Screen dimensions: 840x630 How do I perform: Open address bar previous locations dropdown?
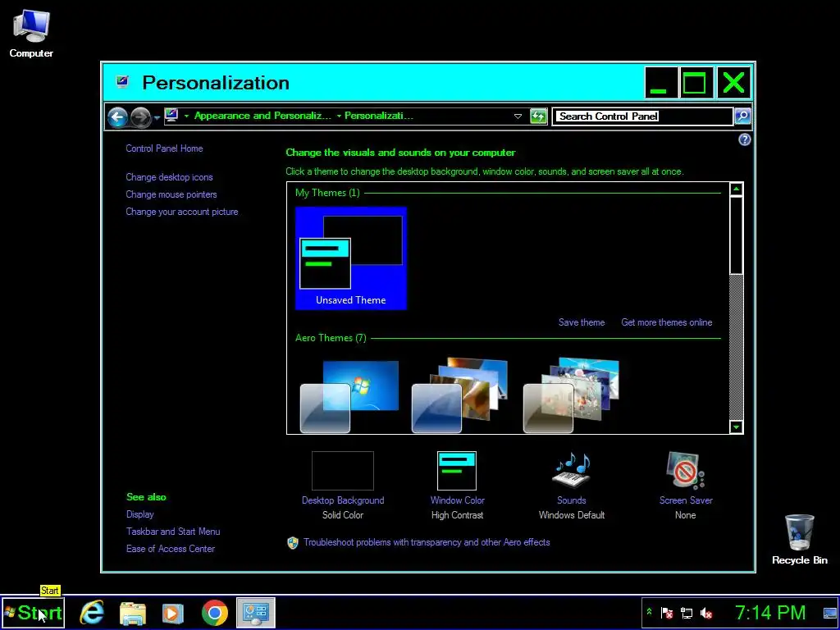518,116
